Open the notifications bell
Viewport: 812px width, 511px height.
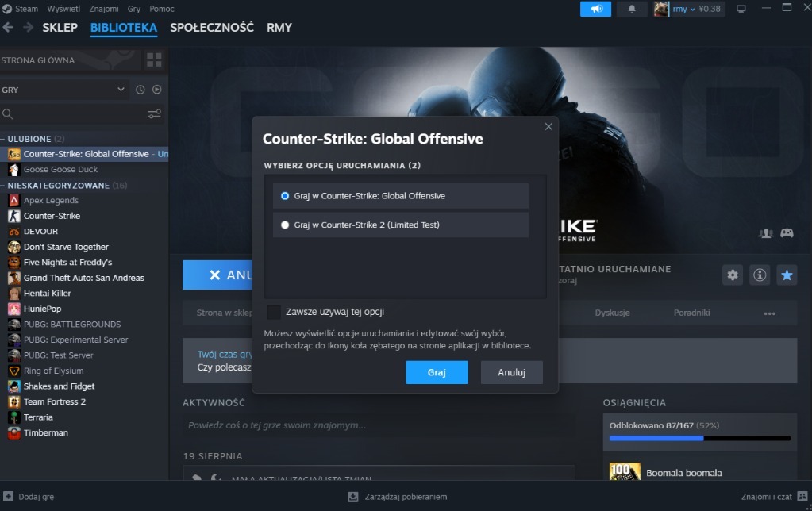[632, 9]
